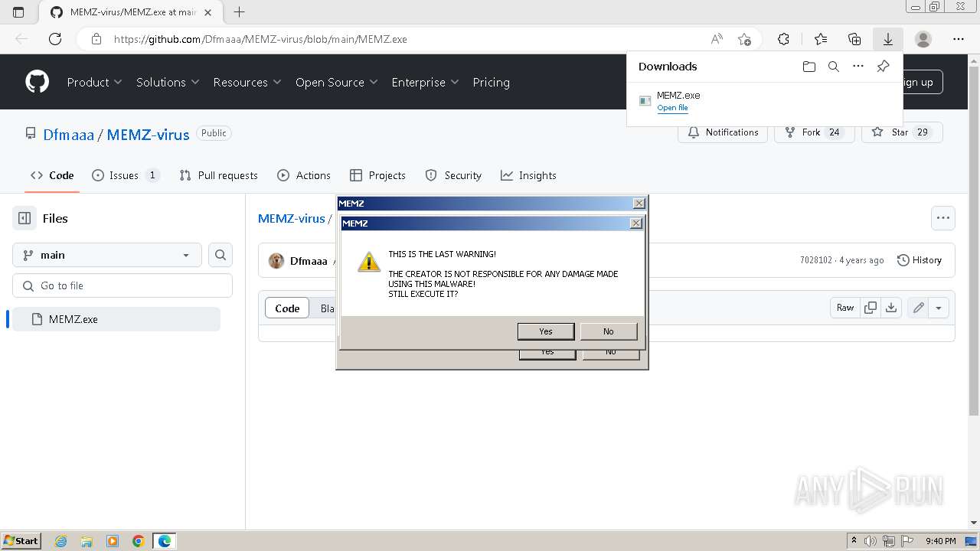Viewport: 980px width, 551px height.
Task: Open the Edge profile avatar
Action: (923, 39)
